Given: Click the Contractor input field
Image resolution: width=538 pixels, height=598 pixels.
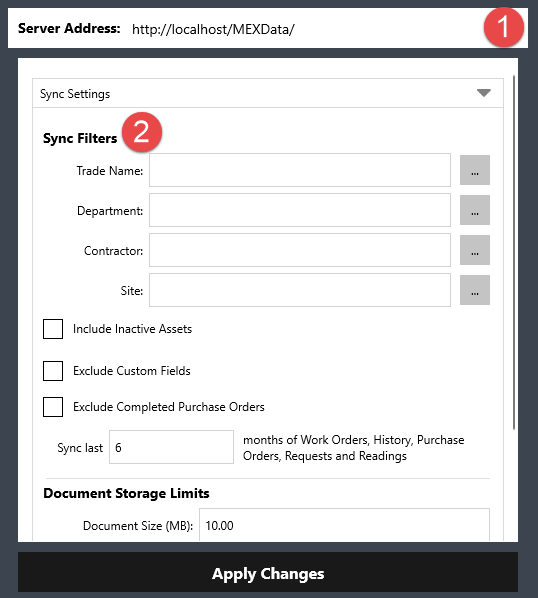Looking at the screenshot, I should [300, 250].
